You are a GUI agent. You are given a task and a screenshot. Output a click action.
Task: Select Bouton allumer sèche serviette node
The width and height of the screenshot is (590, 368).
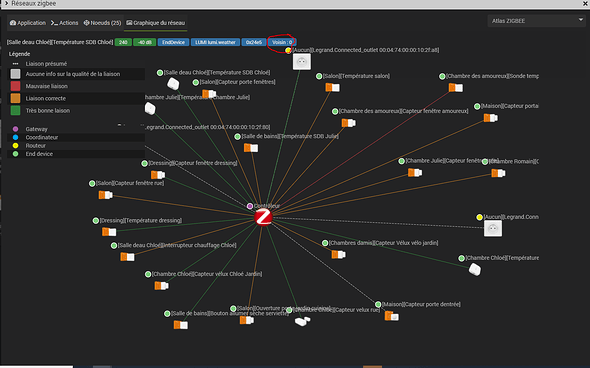(x=181, y=325)
